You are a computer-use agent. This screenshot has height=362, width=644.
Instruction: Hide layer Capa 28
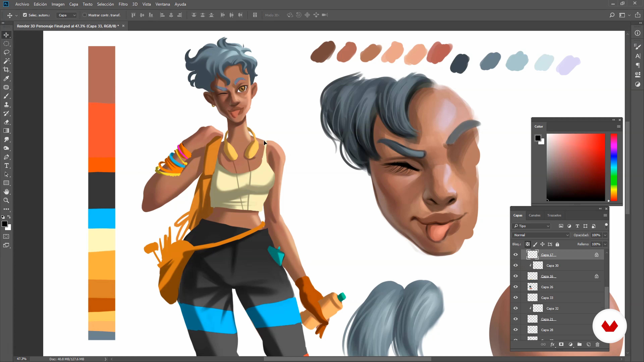tap(516, 330)
